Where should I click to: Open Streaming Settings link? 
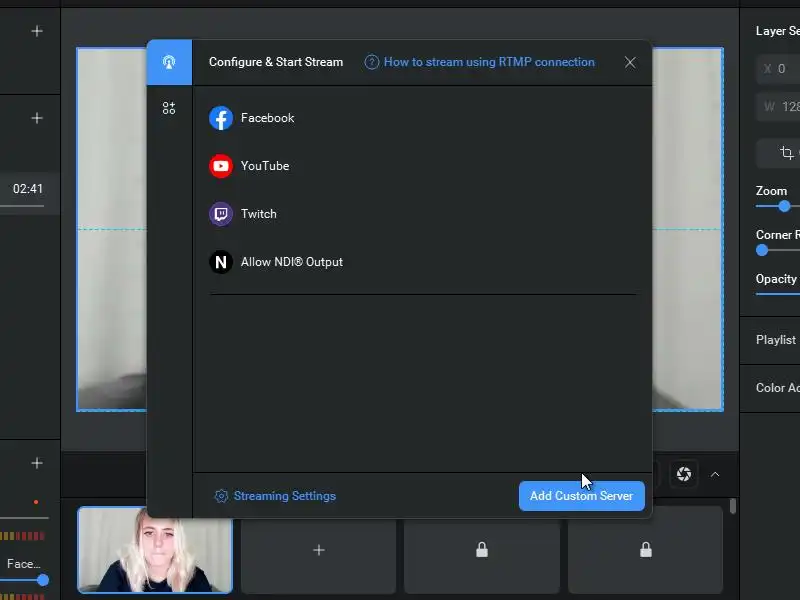tap(285, 496)
